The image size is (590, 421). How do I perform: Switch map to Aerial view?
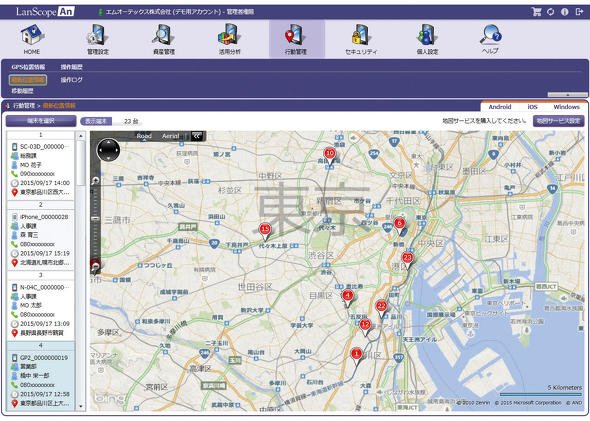coord(170,136)
